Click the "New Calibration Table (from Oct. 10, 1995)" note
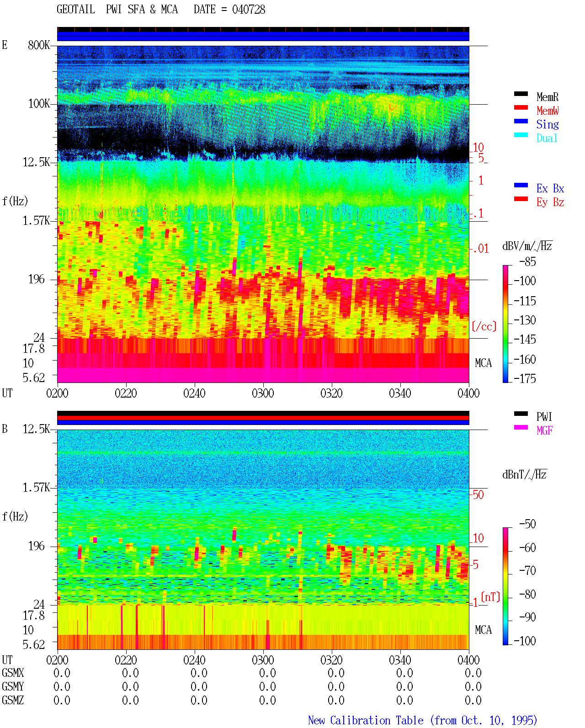585x728 pixels. [x=423, y=721]
